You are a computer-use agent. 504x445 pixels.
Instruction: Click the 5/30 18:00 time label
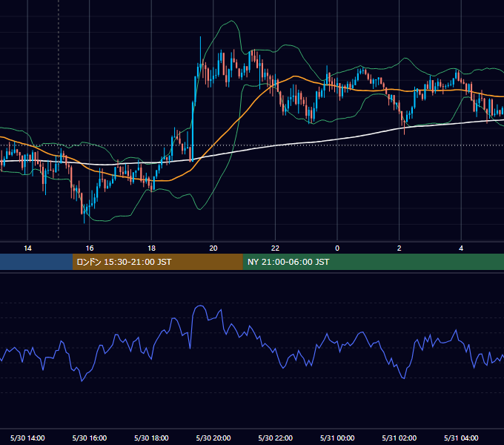(x=151, y=438)
